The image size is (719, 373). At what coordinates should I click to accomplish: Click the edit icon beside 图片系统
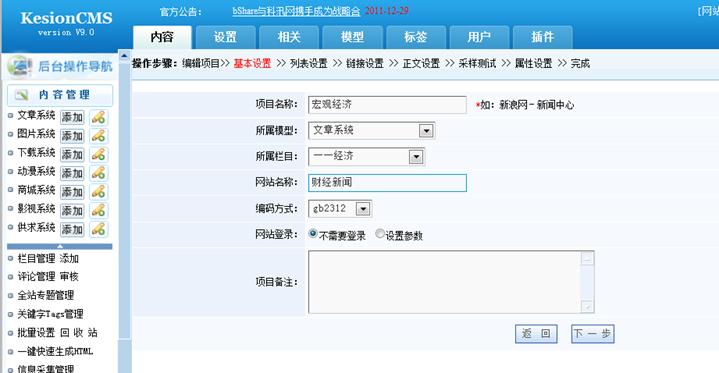(99, 136)
